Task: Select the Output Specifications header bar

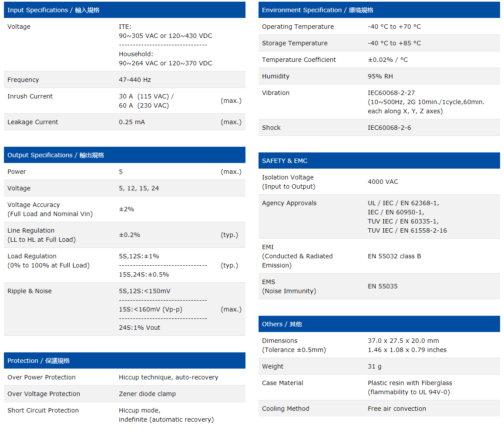Action: click(x=56, y=155)
